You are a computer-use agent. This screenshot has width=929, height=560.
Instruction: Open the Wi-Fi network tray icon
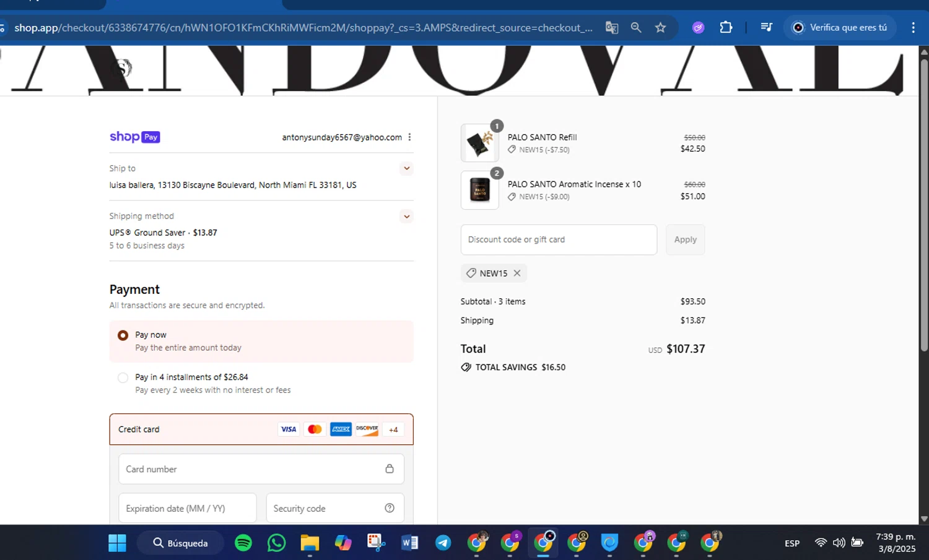click(x=821, y=543)
